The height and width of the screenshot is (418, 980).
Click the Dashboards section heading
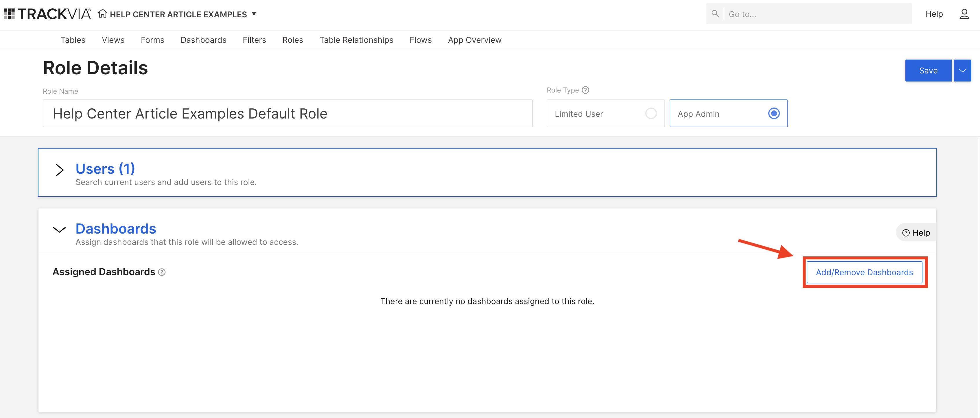pyautogui.click(x=116, y=229)
